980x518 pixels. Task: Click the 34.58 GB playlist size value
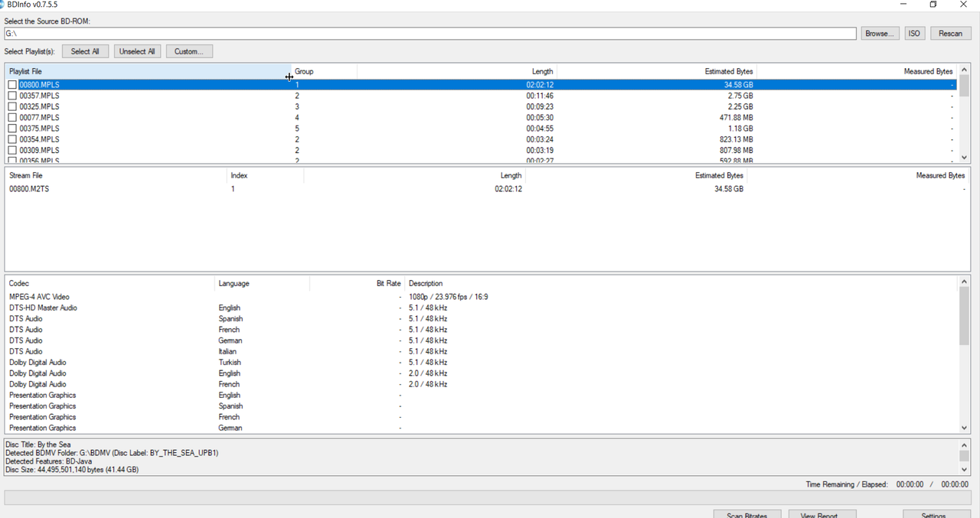[x=738, y=85]
